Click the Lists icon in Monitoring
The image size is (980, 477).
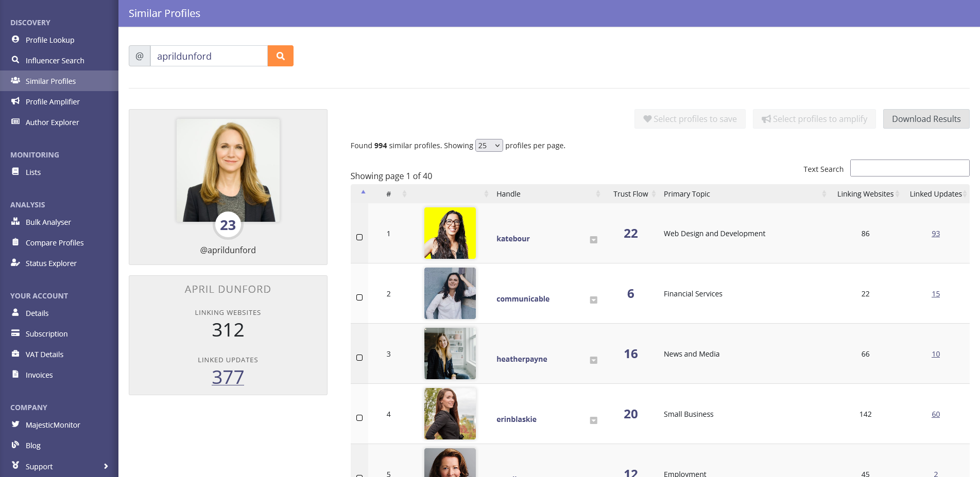(15, 171)
